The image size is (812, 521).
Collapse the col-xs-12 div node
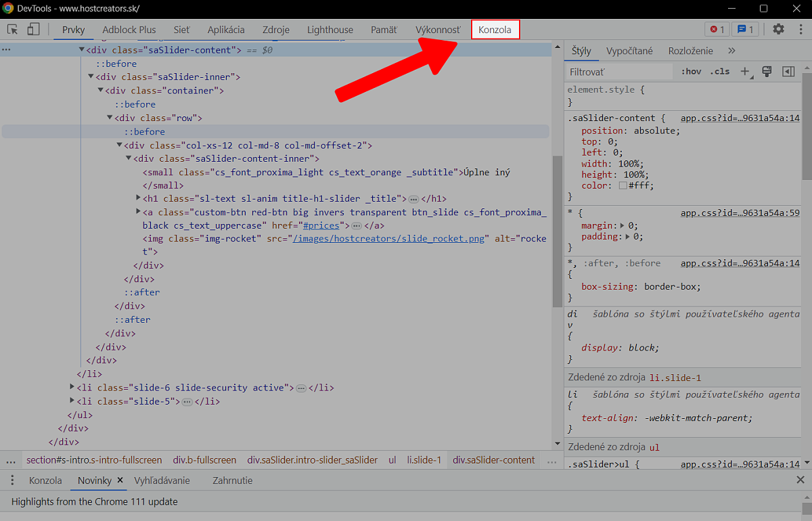pyautogui.click(x=119, y=145)
